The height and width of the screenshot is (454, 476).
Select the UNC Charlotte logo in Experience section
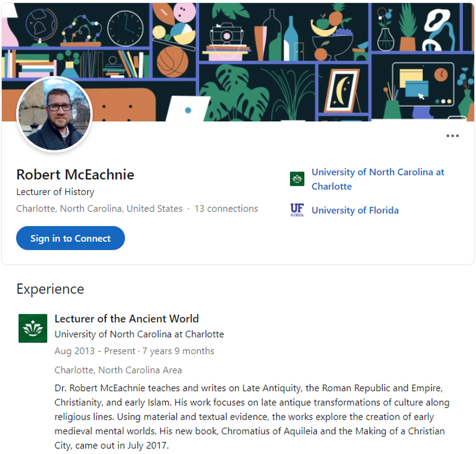tap(33, 327)
